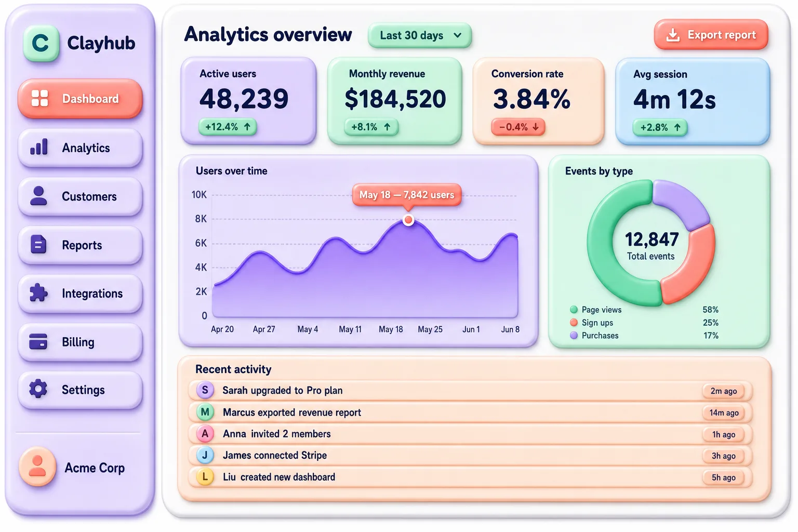The image size is (798, 532).
Task: Click the up arrow in +8.1% badge
Action: click(387, 127)
